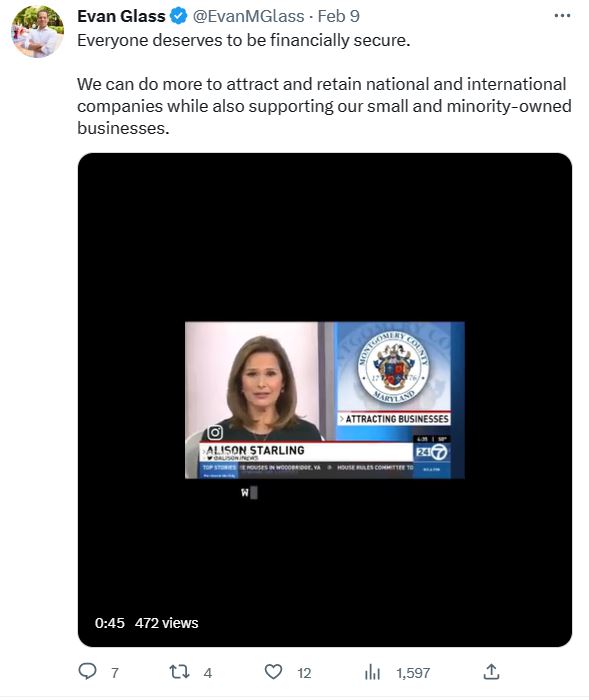Click the blue verified badge
This screenshot has height=700, width=589.
point(179,16)
